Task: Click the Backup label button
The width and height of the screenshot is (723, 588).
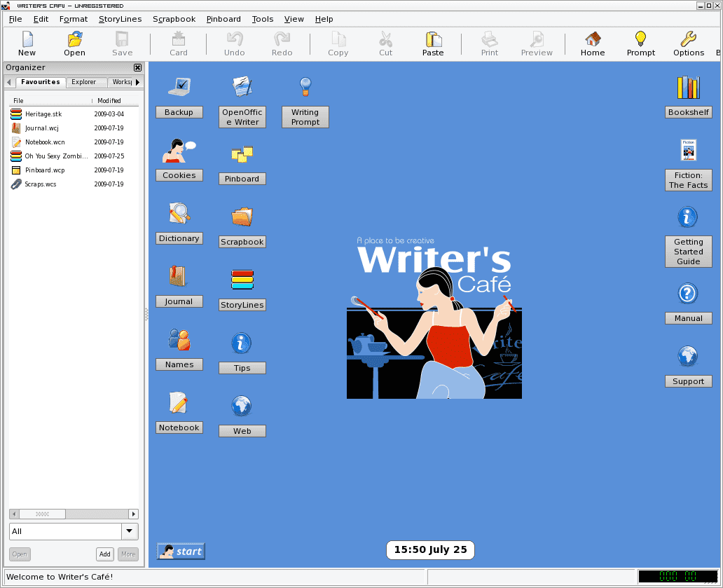Action: 179,112
